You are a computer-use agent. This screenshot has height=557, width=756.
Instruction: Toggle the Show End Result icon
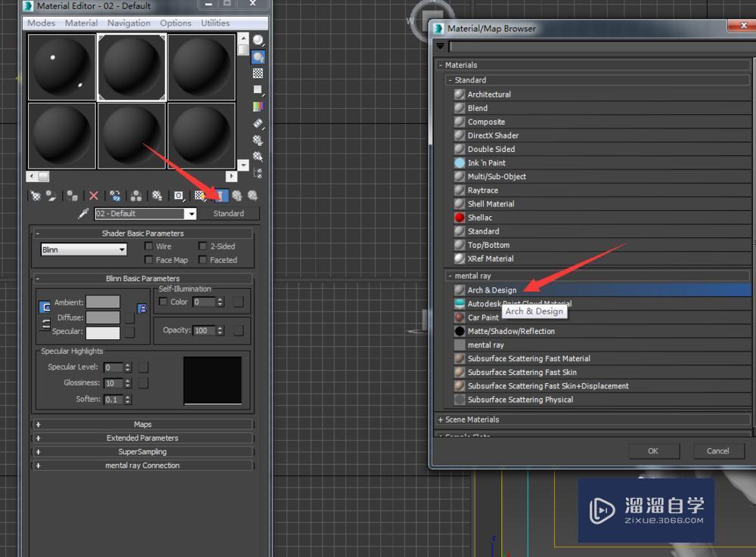221,196
